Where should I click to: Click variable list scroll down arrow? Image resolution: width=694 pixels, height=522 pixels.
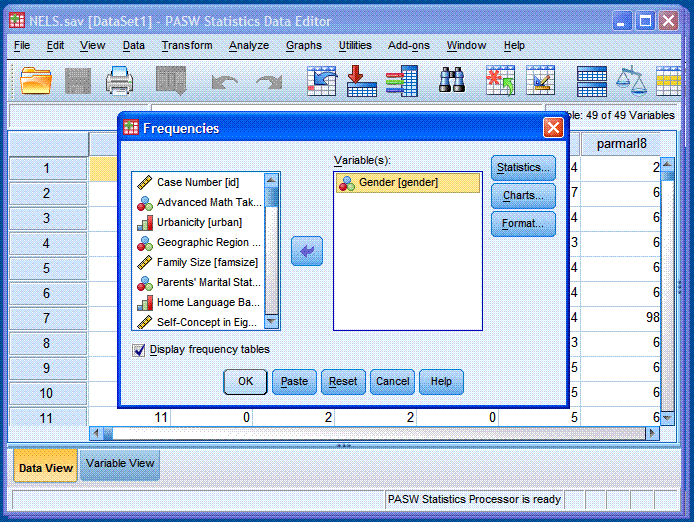coord(271,321)
